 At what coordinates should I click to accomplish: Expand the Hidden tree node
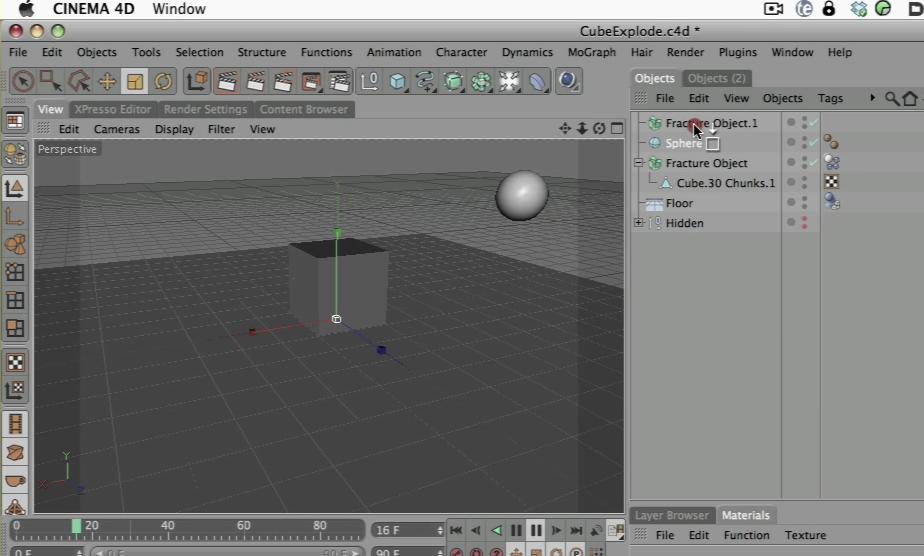[x=639, y=223]
